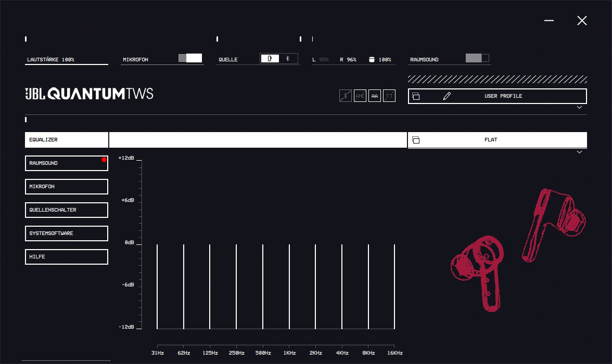
Task: Expand the FLAT equalizer preset chevron
Action: pyautogui.click(x=580, y=152)
